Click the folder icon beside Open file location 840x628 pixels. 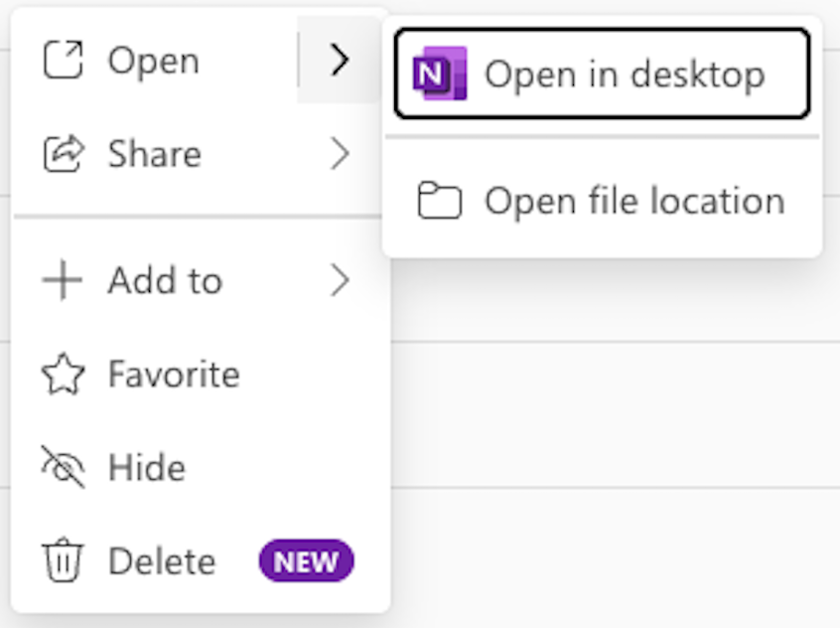point(439,201)
